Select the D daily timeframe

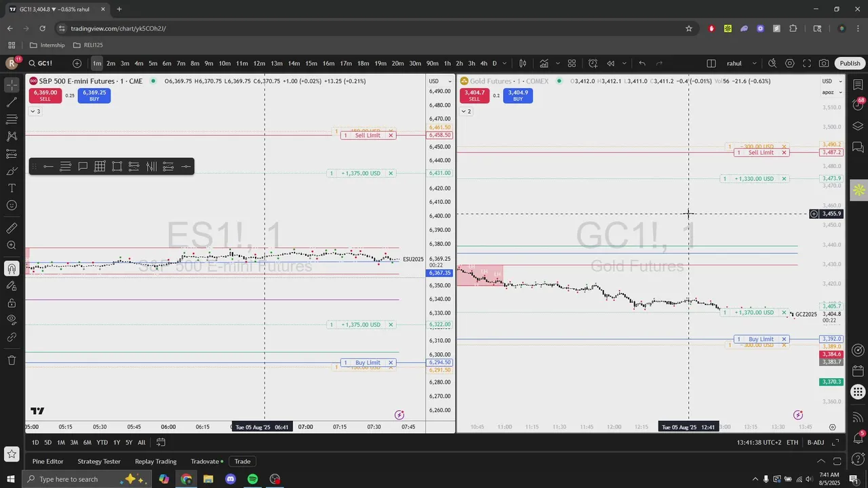(x=494, y=63)
